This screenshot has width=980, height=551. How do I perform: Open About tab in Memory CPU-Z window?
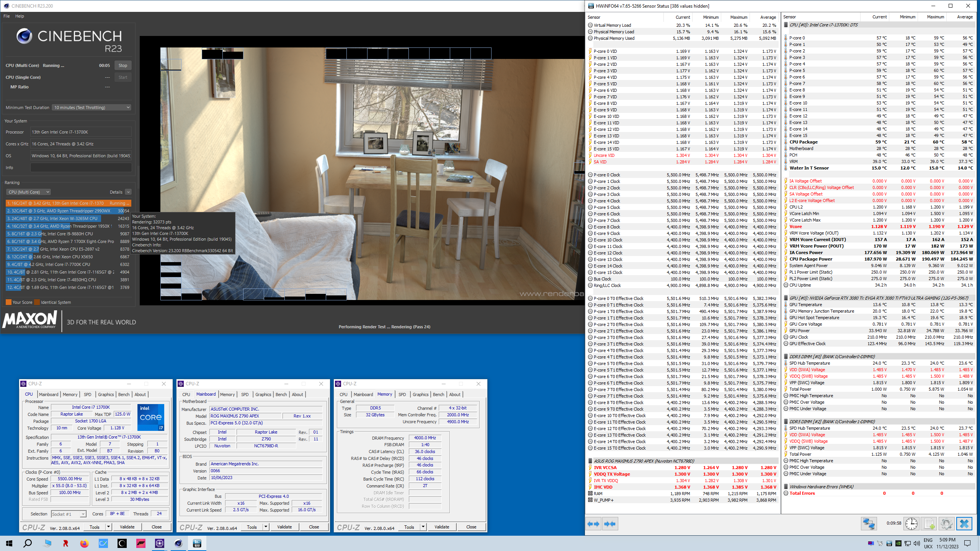455,395
